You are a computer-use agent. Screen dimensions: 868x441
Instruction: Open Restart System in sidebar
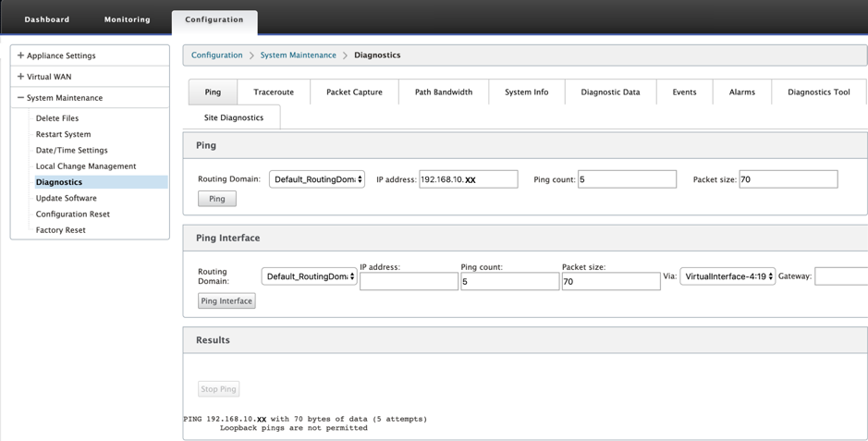pyautogui.click(x=63, y=134)
